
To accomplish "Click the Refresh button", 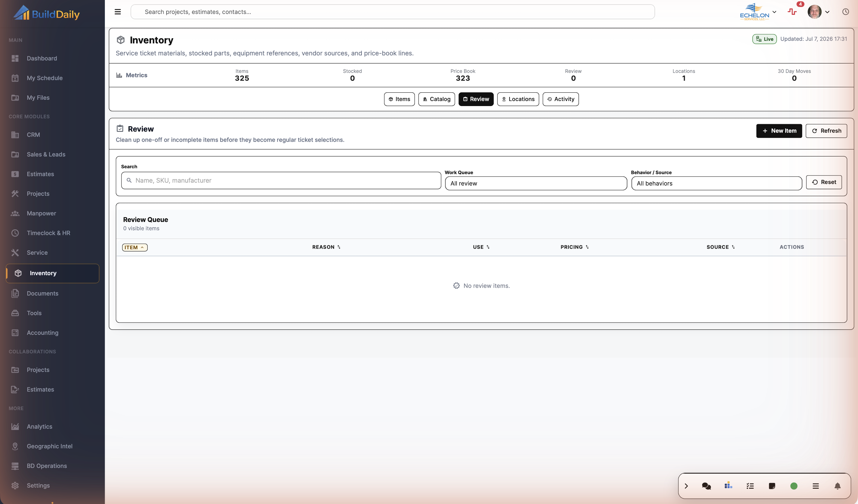I will point(826,131).
